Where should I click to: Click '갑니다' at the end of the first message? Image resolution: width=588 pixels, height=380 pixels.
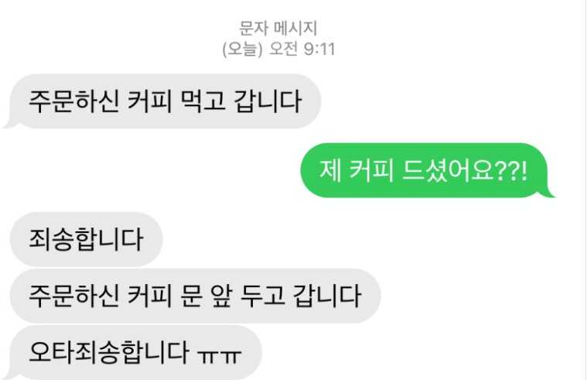coord(268,101)
